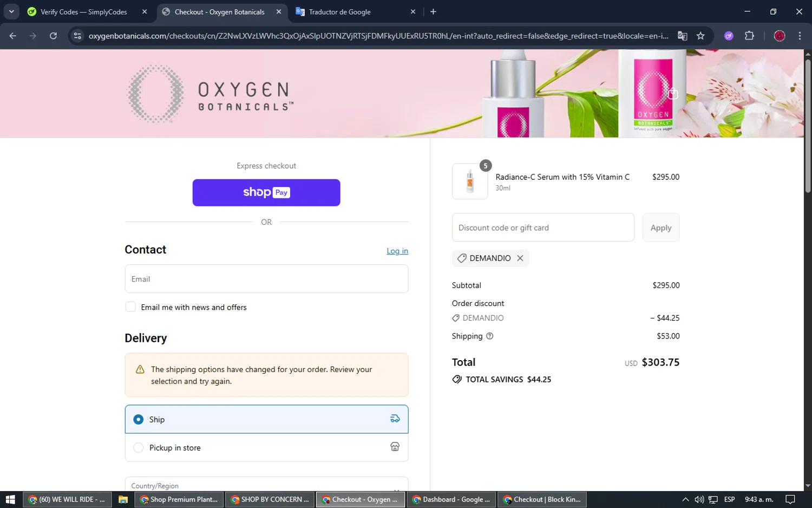Open the volume control in tray
The width and height of the screenshot is (812, 508).
pos(699,499)
